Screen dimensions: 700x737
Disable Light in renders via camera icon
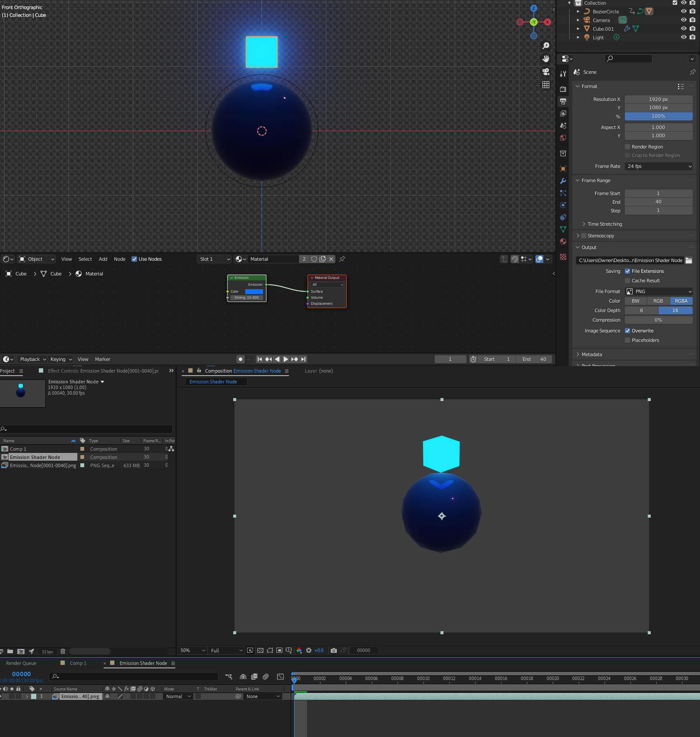pos(692,37)
